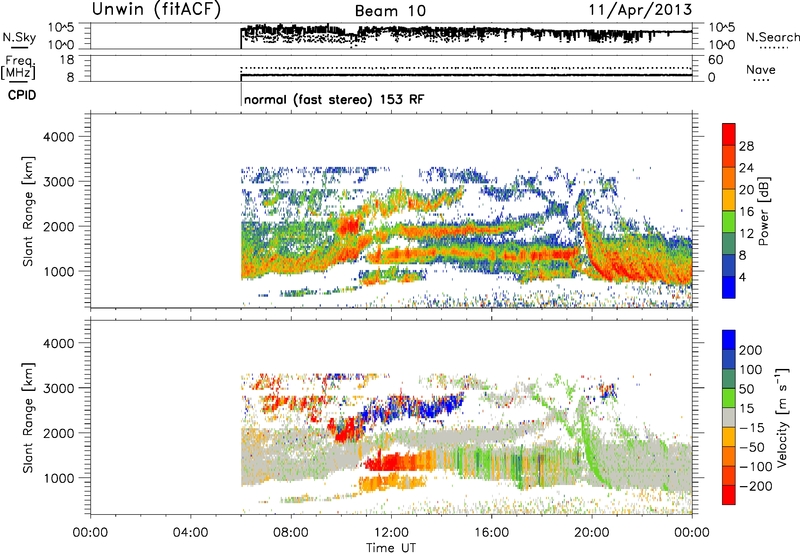Screen dimensions: 800x554
Task: Click the 'CPID' label
Action: tap(22, 95)
